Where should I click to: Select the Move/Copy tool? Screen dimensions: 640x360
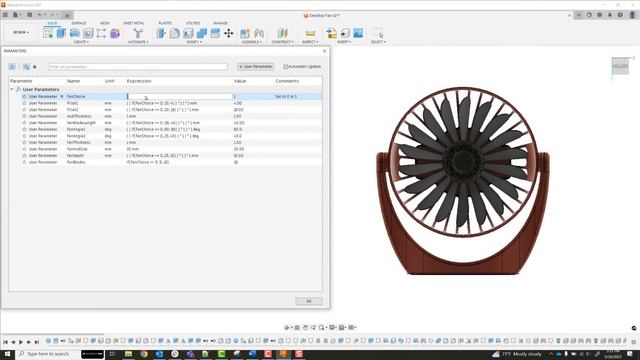pos(229,33)
